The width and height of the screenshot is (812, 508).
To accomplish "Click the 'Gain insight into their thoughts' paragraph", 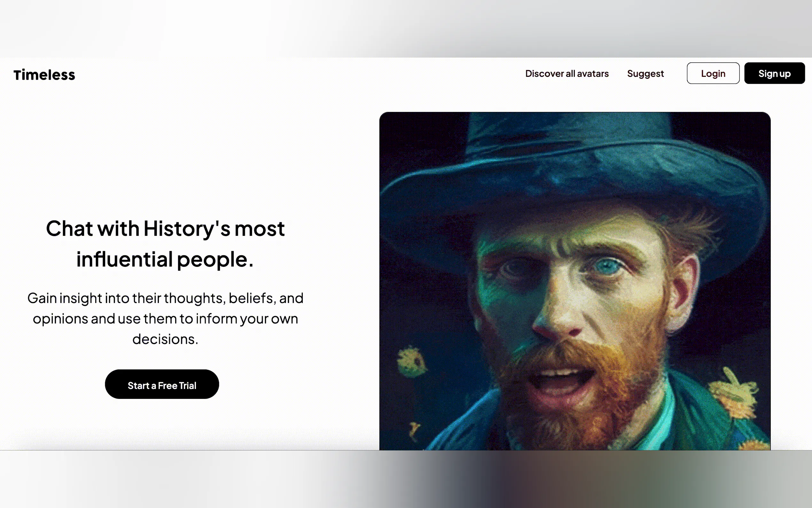I will pos(165,318).
